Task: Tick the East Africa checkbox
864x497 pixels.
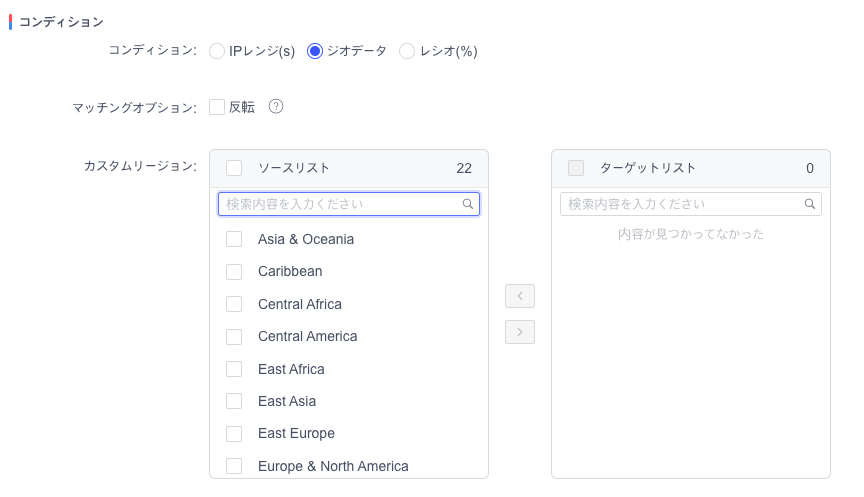Action: point(234,369)
